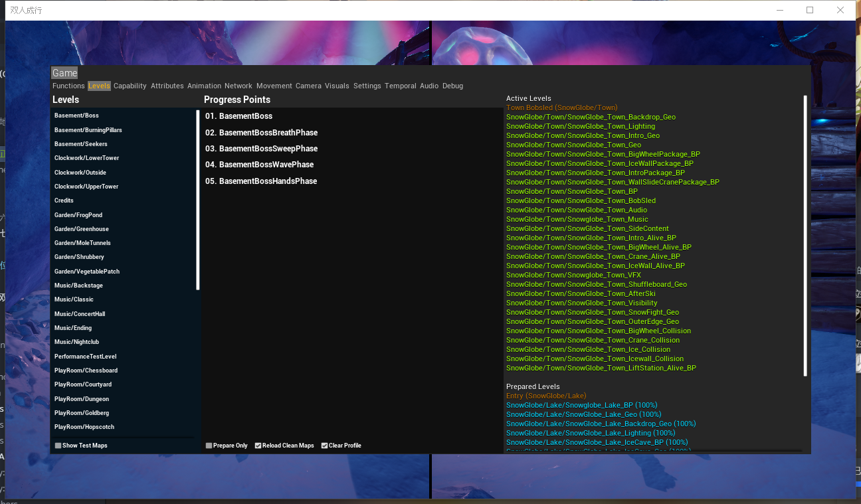Click SnowGlobe_Town_BobSled active level
Screen dimensions: 861x504
[581, 201]
